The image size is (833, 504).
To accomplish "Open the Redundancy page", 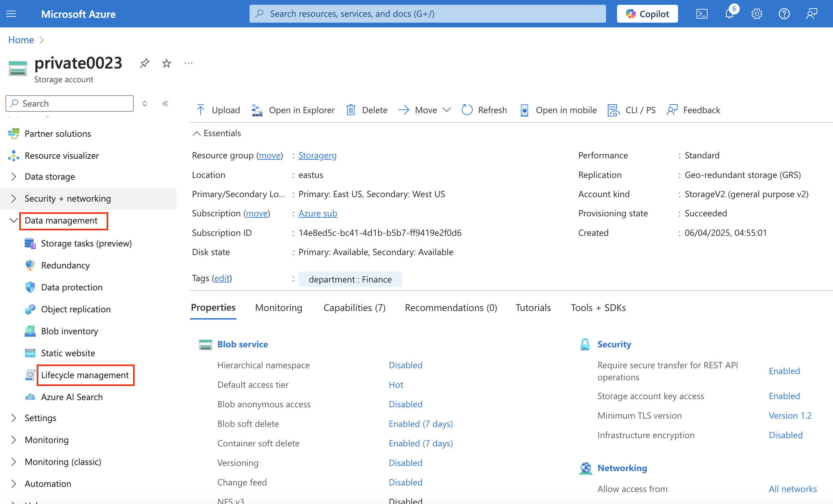I will point(65,265).
